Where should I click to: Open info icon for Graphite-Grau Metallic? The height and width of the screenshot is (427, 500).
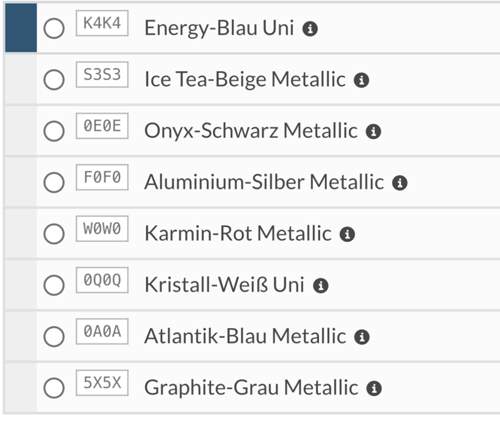click(374, 388)
